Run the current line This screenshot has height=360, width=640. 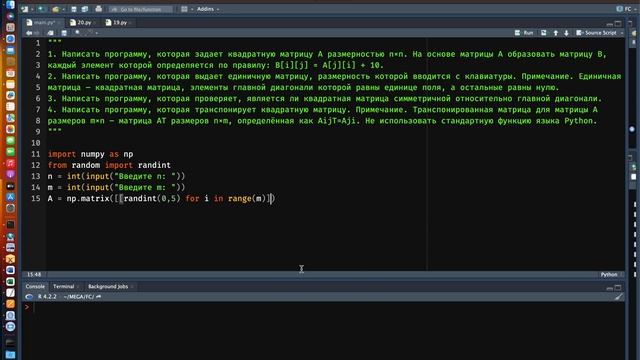[x=524, y=33]
